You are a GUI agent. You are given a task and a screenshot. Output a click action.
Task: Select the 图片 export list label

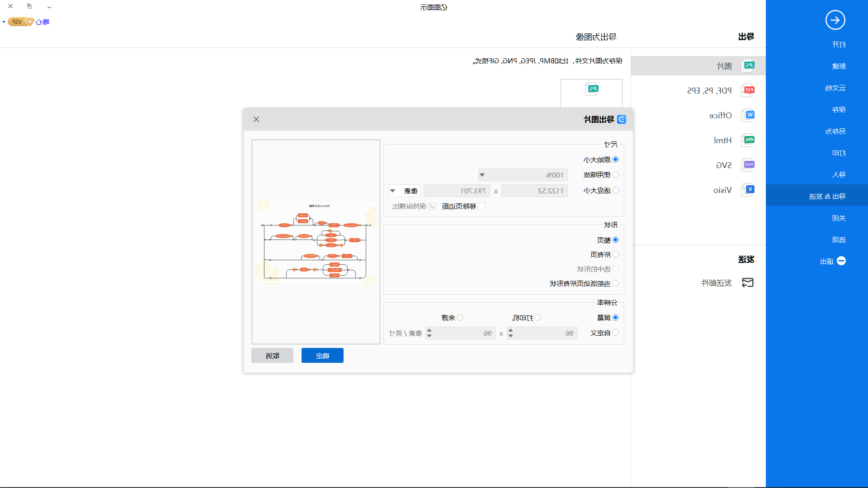coord(724,66)
